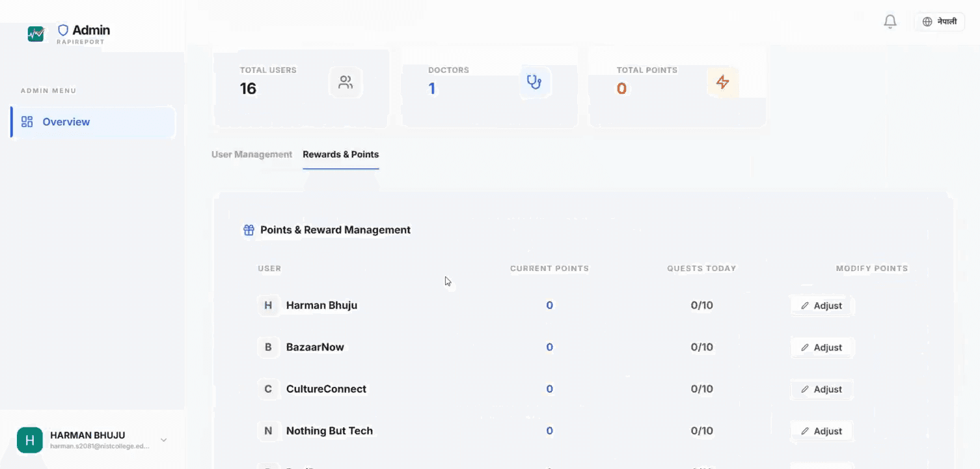Click the Admin shield icon

63,30
